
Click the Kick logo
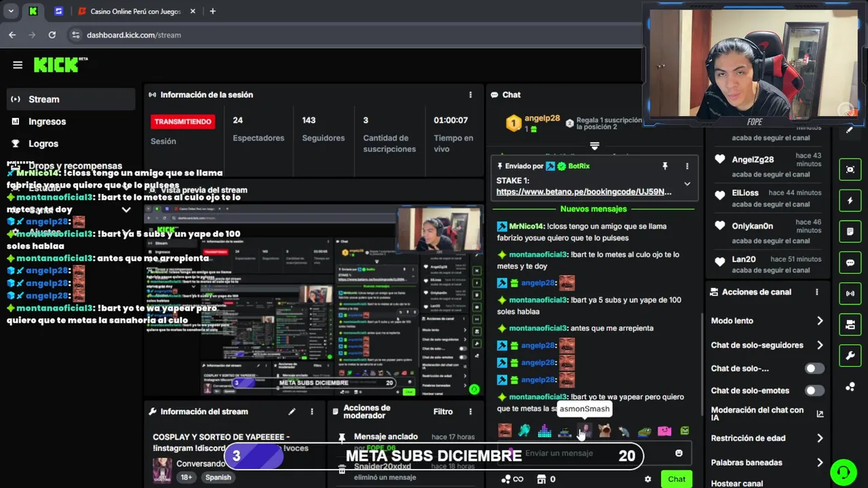(x=60, y=64)
